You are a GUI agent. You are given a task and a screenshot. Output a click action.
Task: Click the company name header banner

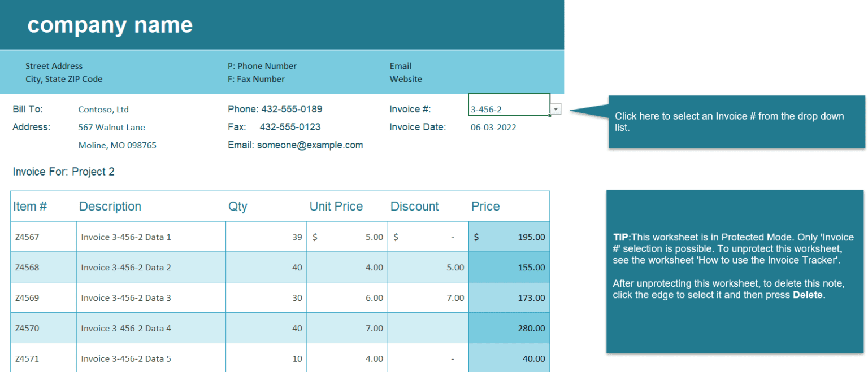[x=110, y=24]
